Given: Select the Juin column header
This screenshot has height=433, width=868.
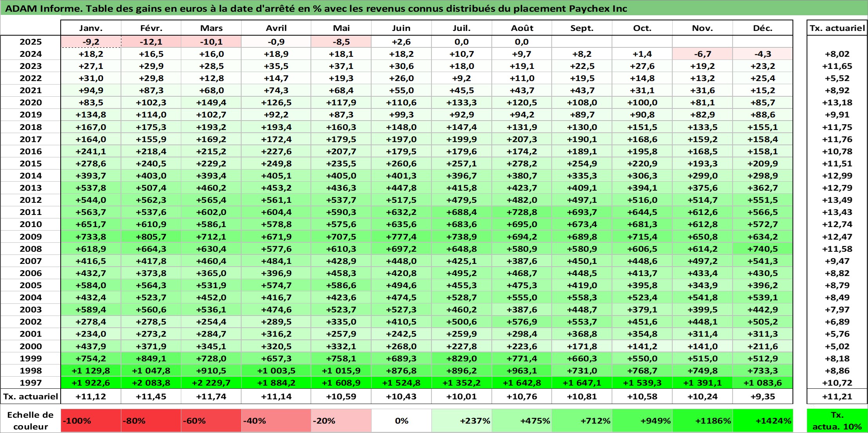Looking at the screenshot, I should tap(401, 28).
